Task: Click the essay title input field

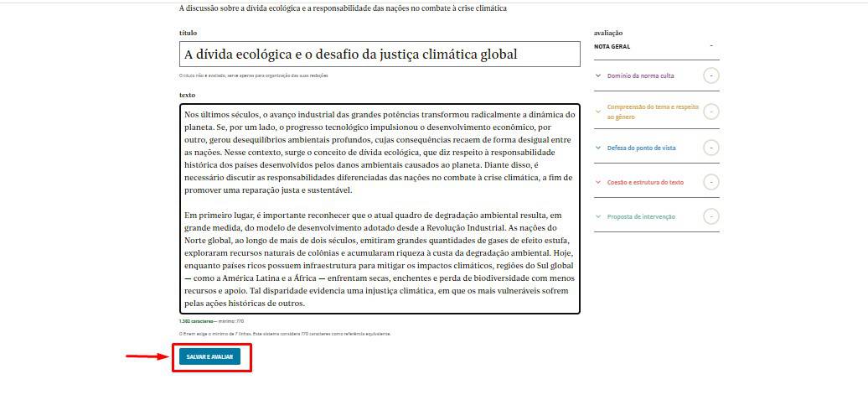Action: 380,55
